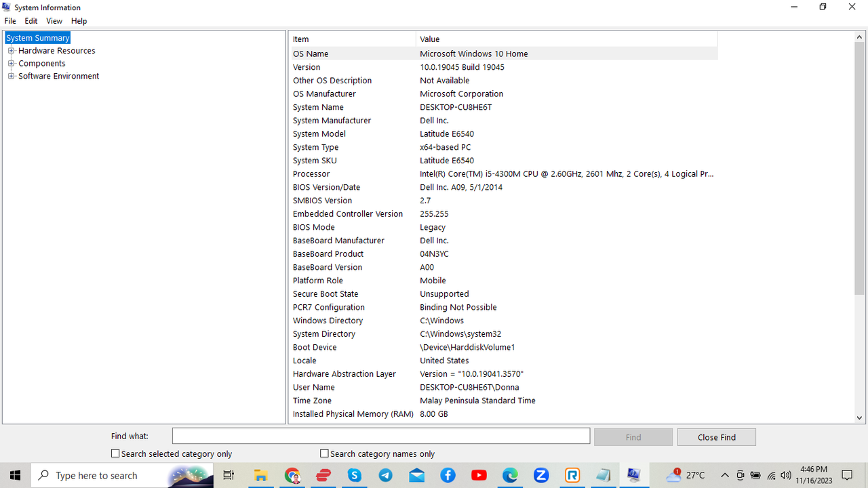This screenshot has height=488, width=868.
Task: Launch Skype from the taskbar
Action: pos(354,475)
